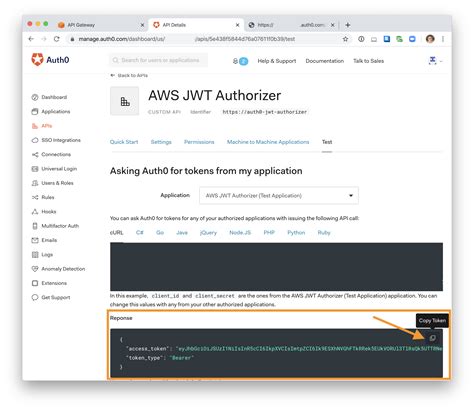This screenshot has width=474, height=410.
Task: Bookmark the page with the star icon
Action: click(x=346, y=39)
